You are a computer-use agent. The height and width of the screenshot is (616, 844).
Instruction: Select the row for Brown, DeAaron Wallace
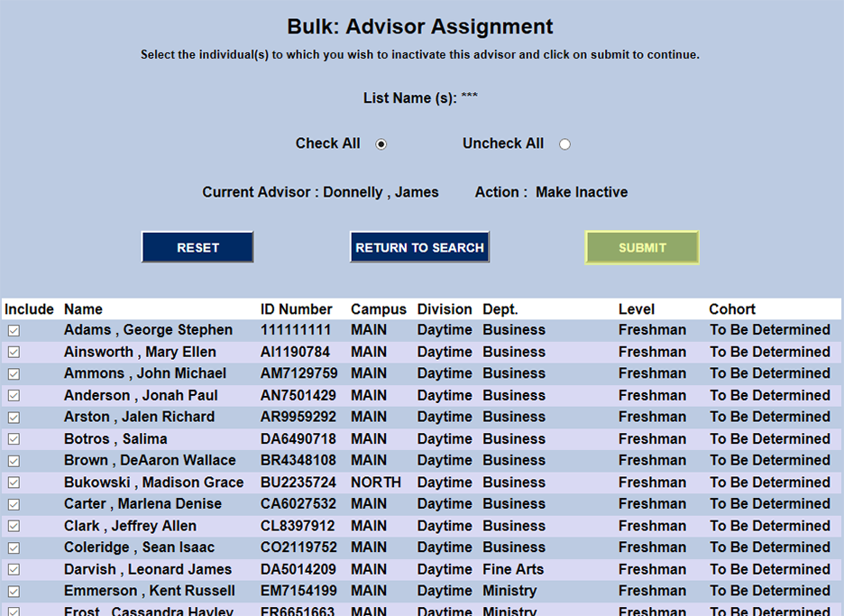[13, 460]
